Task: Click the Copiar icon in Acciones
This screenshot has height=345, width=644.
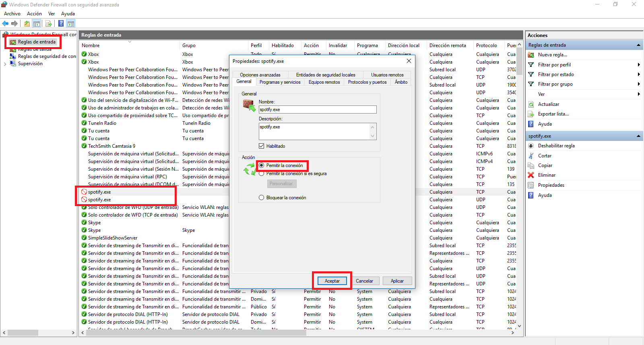Action: (x=531, y=165)
